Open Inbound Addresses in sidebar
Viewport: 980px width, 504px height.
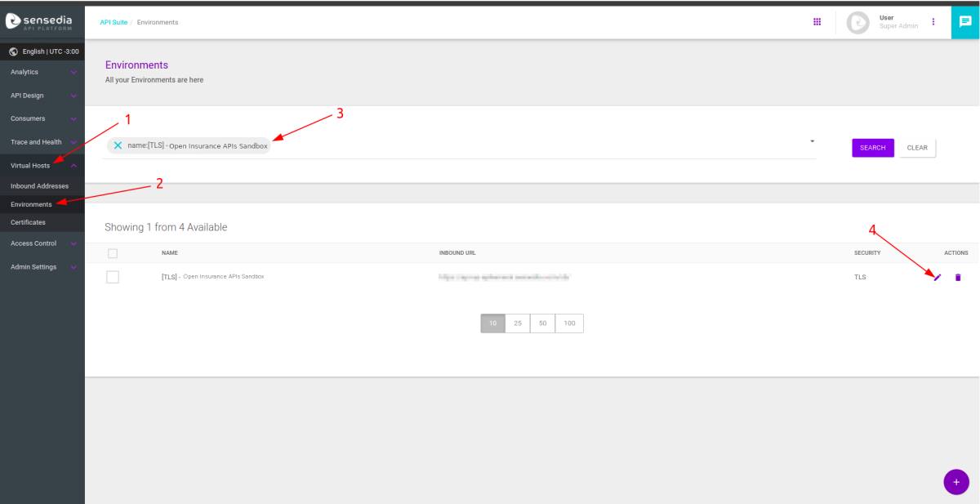point(39,186)
